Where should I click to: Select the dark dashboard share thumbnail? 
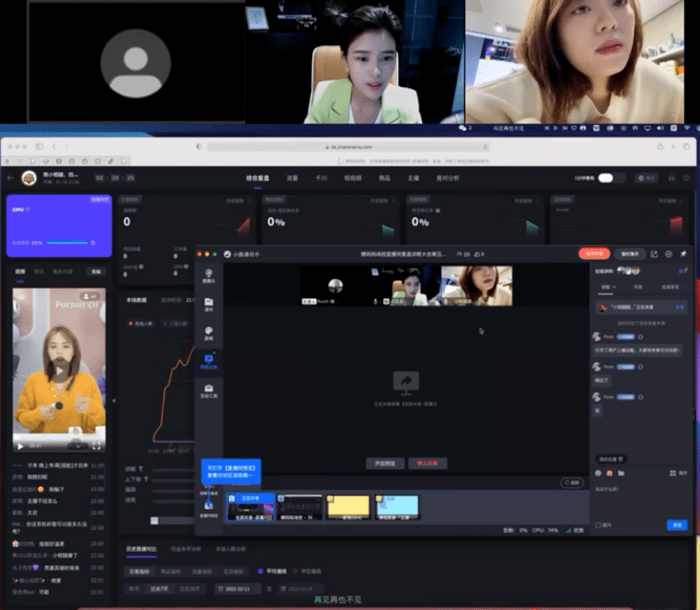click(299, 507)
